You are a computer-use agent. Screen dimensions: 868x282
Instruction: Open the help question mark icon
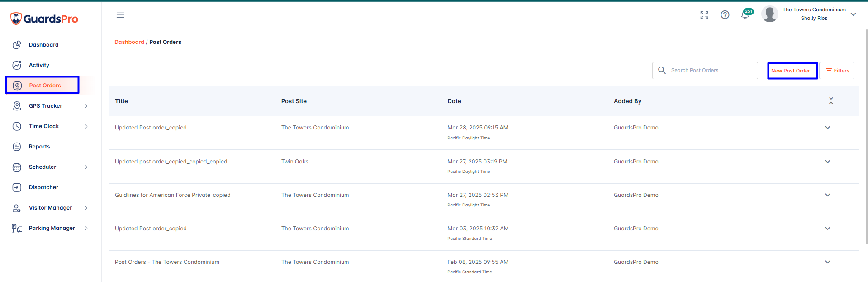pyautogui.click(x=725, y=15)
